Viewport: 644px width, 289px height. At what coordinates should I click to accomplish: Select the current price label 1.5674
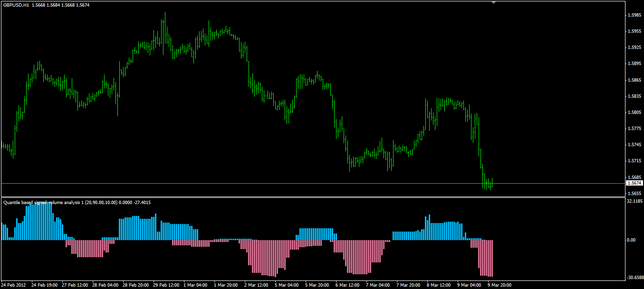pos(633,183)
